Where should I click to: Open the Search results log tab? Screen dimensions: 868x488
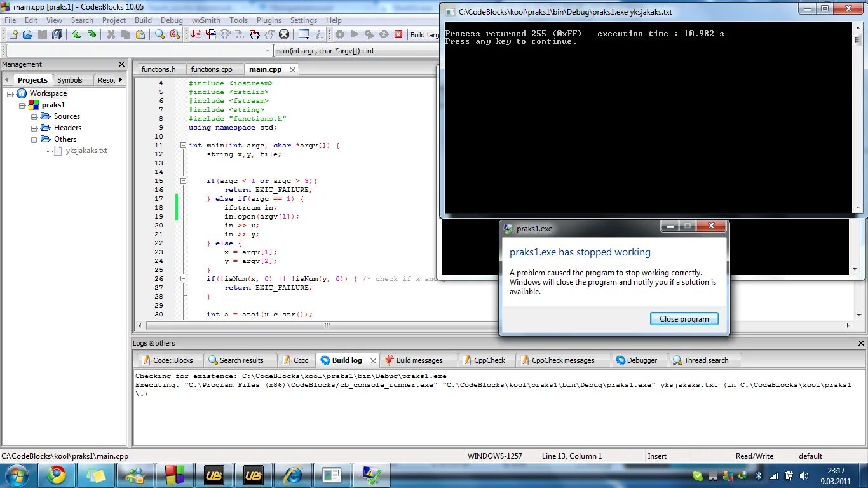tap(241, 360)
